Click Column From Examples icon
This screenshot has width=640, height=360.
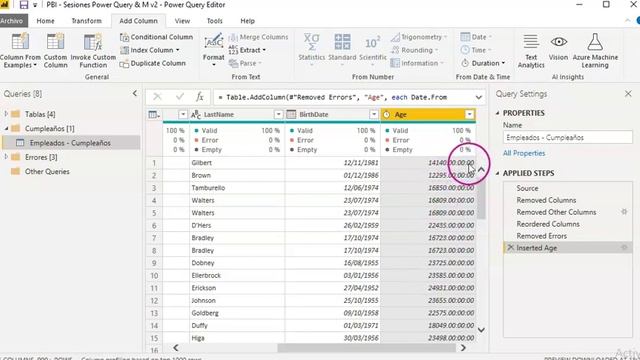(x=20, y=41)
